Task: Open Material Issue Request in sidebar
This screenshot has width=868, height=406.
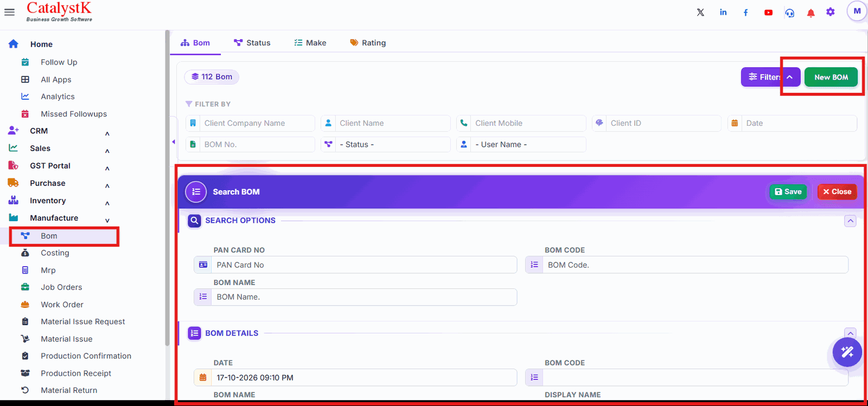Action: pyautogui.click(x=82, y=321)
